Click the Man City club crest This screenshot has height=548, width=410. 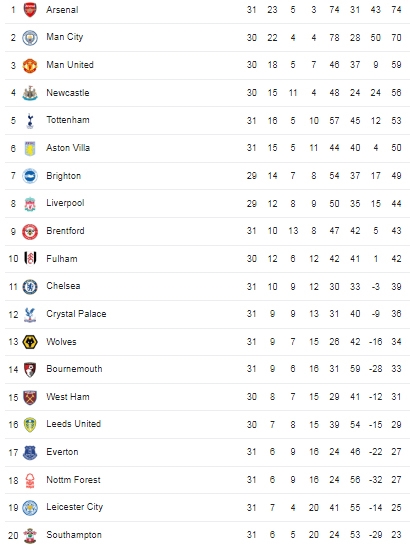[30, 38]
